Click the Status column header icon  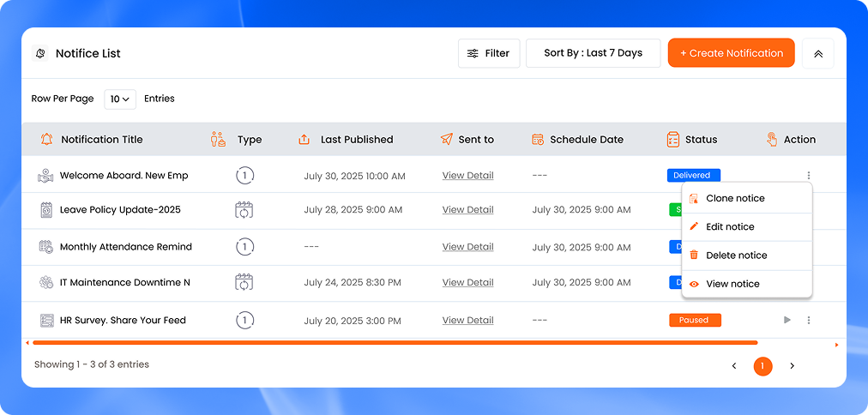point(673,139)
